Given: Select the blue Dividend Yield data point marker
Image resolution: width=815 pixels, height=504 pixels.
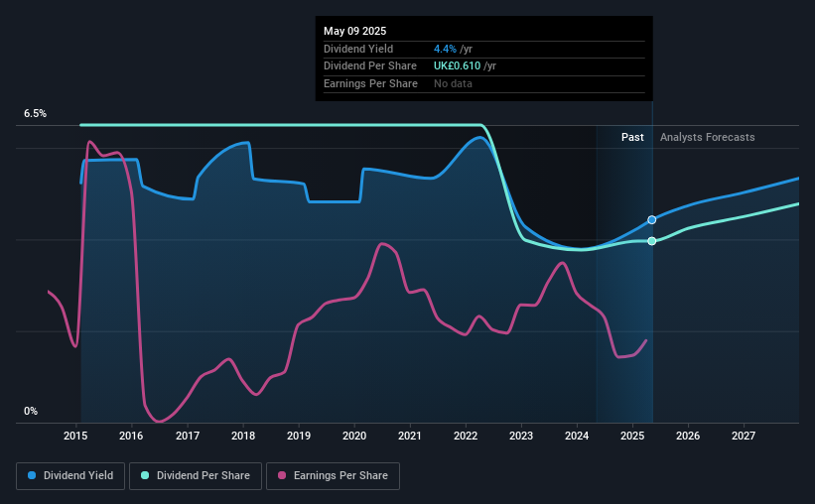Looking at the screenshot, I should coord(652,220).
